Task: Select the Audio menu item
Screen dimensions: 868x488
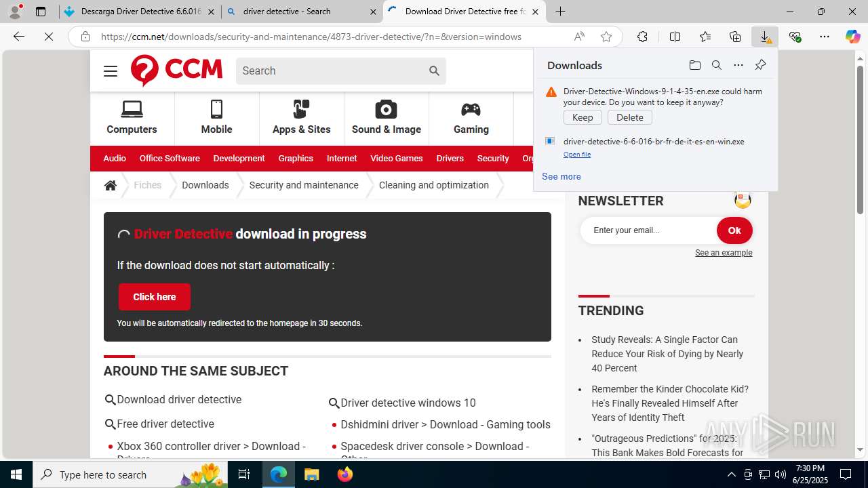Action: [115, 159]
